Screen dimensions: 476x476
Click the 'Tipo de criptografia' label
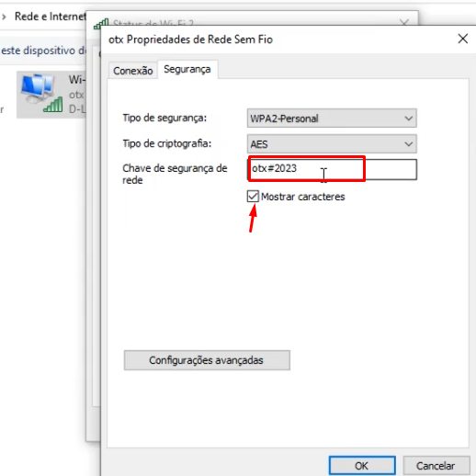pos(167,143)
